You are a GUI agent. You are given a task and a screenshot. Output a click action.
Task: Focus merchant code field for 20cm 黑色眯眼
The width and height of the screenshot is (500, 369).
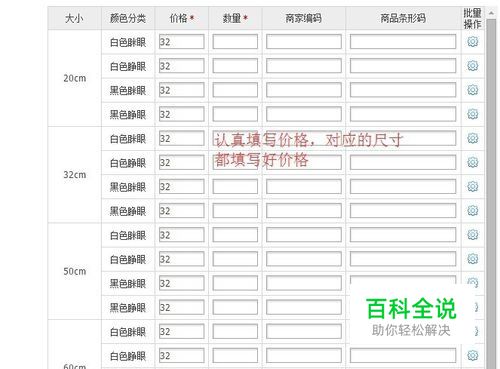coord(304,90)
